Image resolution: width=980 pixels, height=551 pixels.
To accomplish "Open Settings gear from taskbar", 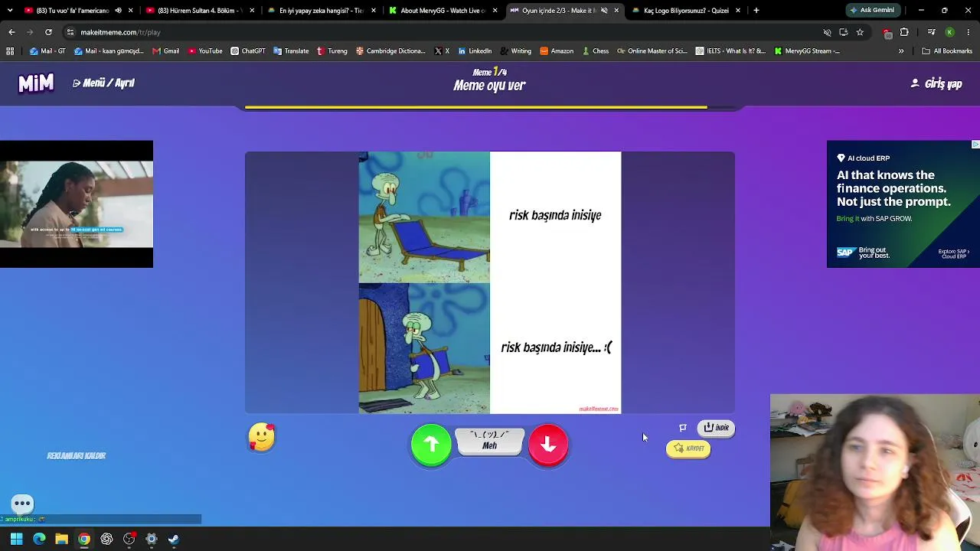I will coord(152,539).
